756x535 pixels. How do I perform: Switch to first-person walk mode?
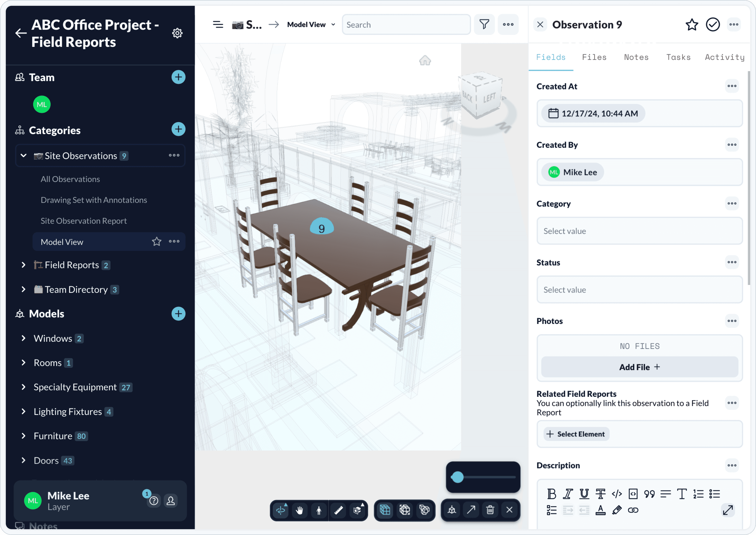318,510
